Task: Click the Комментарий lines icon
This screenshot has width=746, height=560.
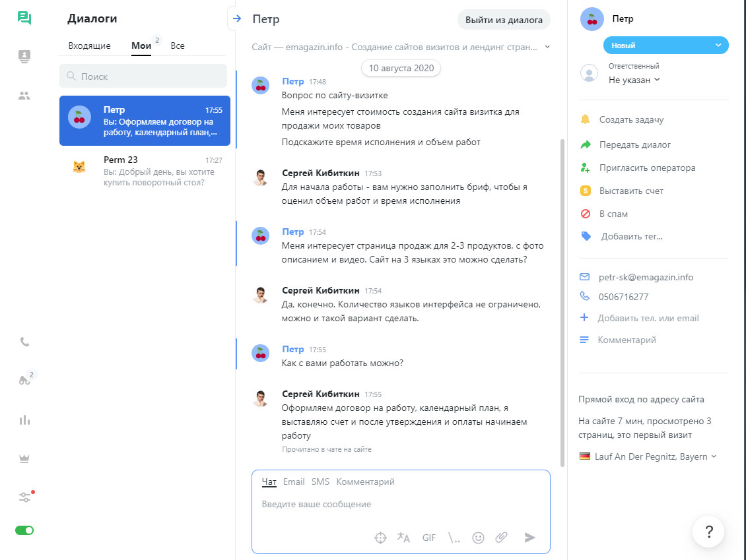Action: tap(584, 340)
